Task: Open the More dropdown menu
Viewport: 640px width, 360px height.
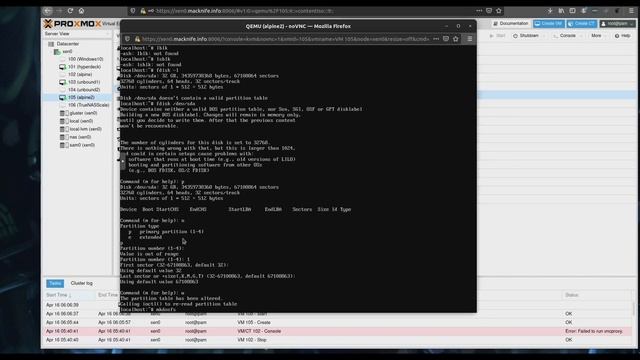Action: (x=598, y=36)
